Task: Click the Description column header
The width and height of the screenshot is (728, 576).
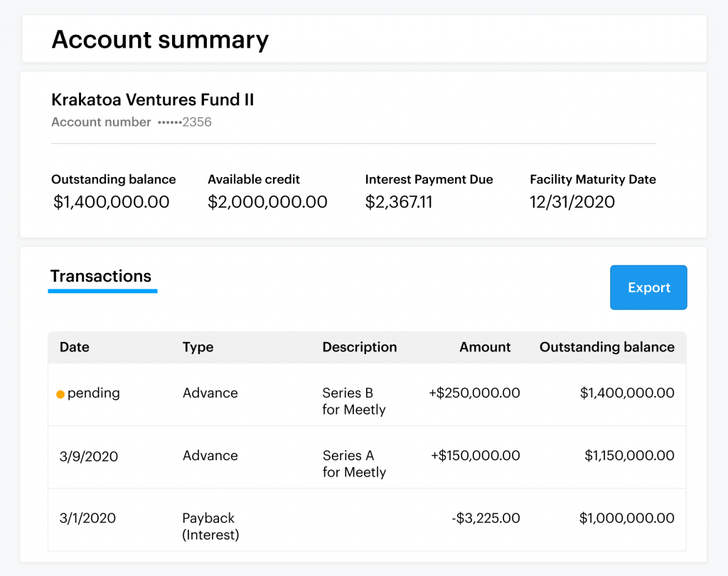Action: [359, 347]
